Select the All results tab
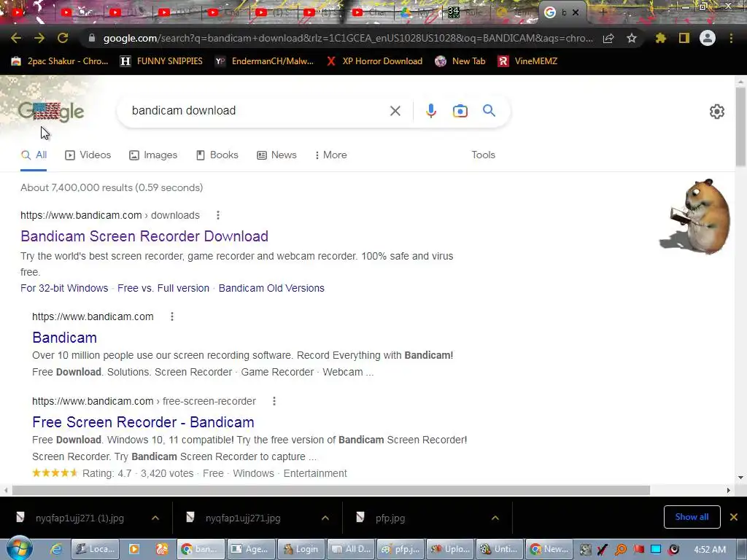The image size is (747, 560). click(34, 155)
